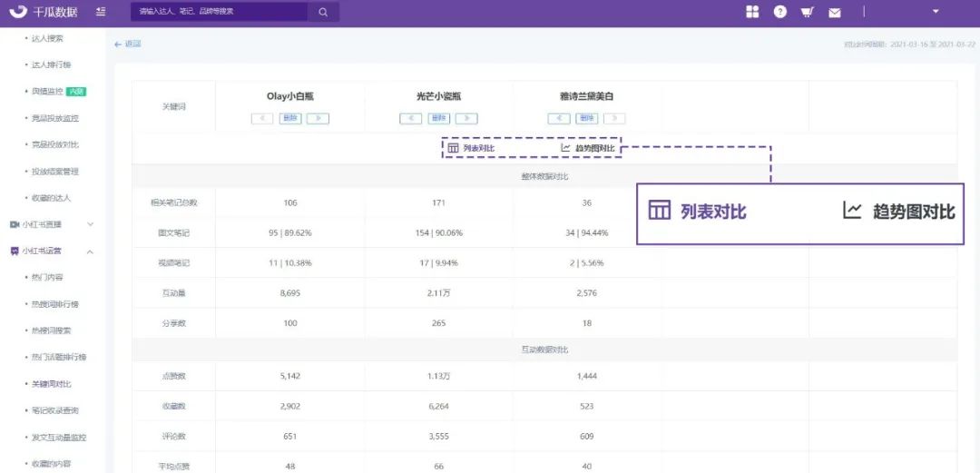Switch to the small 趋势图对比 tab label
980x473 pixels.
pyautogui.click(x=595, y=148)
